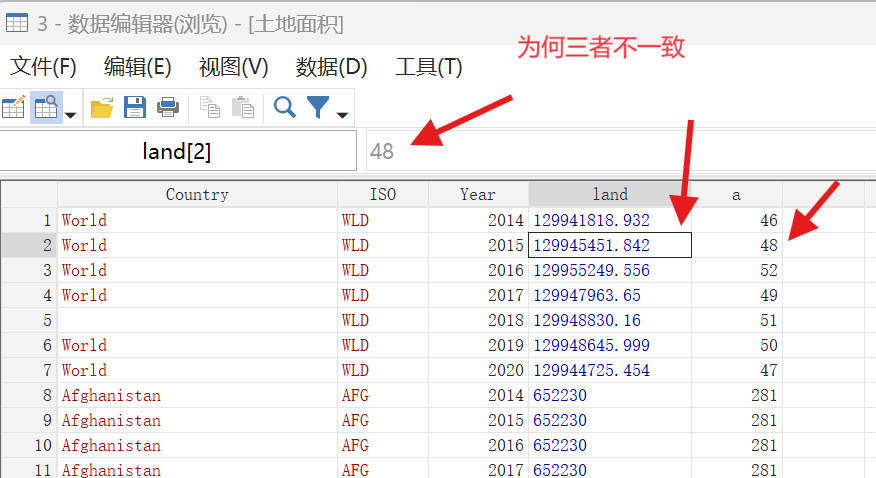Click Year cell 2014 in row 1
This screenshot has width=876, height=478.
[478, 220]
